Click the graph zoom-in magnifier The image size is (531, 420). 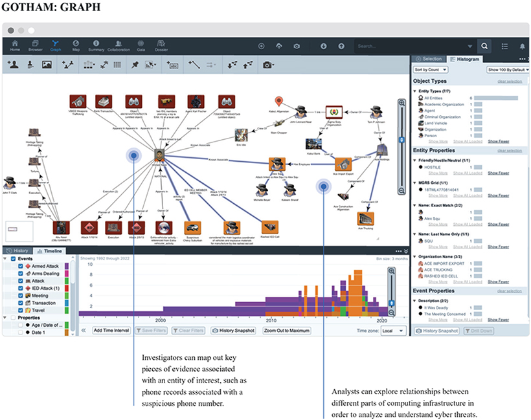pyautogui.click(x=401, y=103)
